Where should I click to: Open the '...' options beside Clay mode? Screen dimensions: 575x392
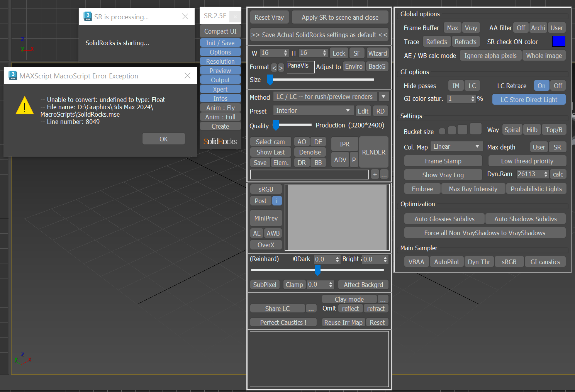pos(383,299)
